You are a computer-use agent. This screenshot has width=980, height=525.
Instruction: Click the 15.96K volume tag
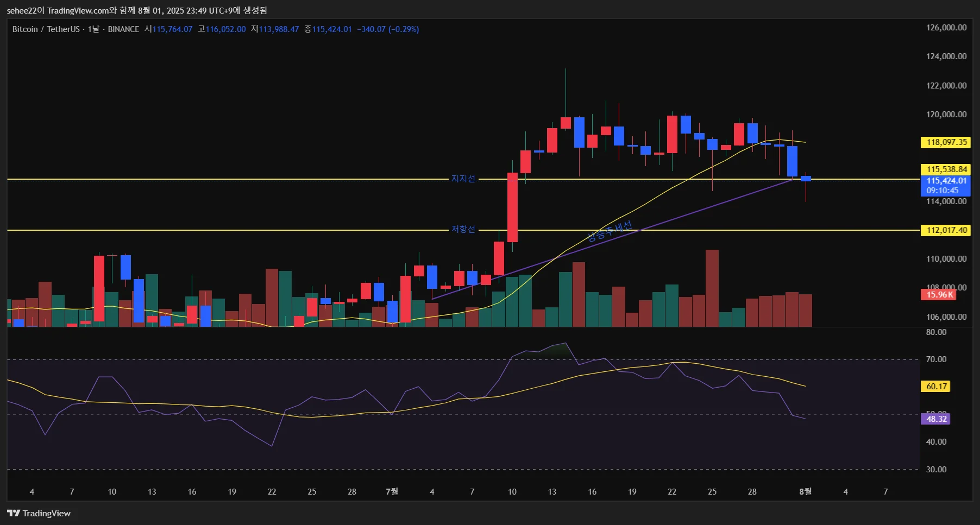coord(939,295)
